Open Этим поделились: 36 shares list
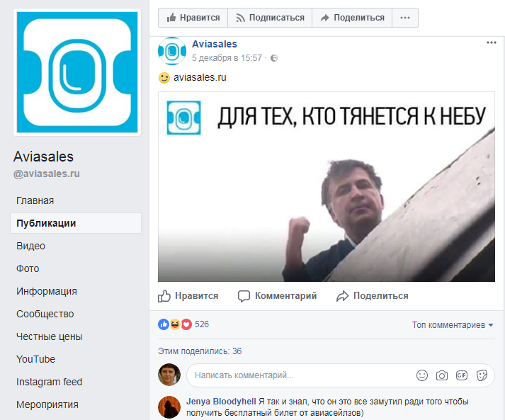This screenshot has width=505, height=420. pos(200,351)
